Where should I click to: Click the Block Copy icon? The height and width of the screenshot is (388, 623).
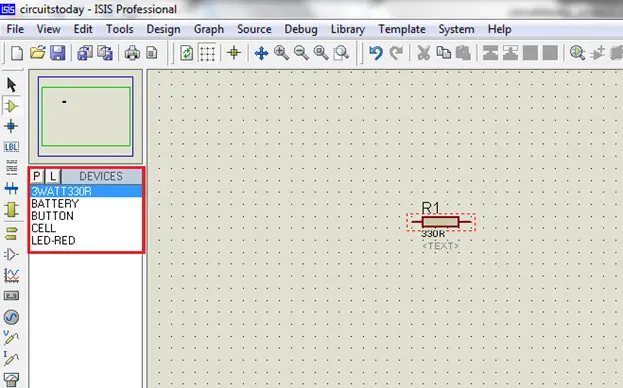490,52
